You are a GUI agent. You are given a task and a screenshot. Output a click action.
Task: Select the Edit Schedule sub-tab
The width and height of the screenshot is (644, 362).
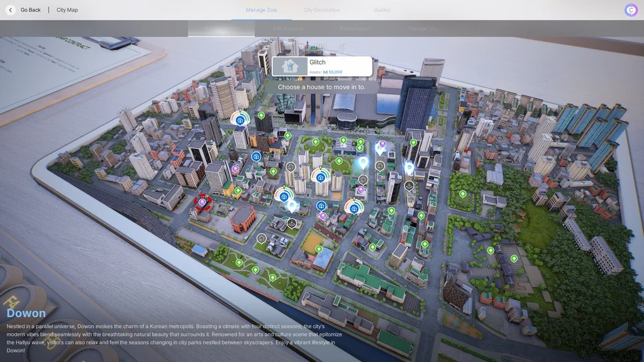click(288, 28)
